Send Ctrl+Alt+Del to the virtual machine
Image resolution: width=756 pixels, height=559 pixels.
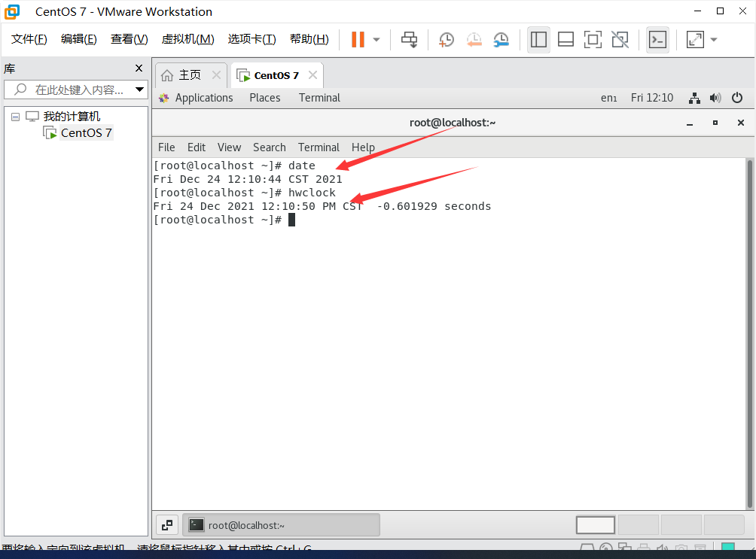[410, 40]
